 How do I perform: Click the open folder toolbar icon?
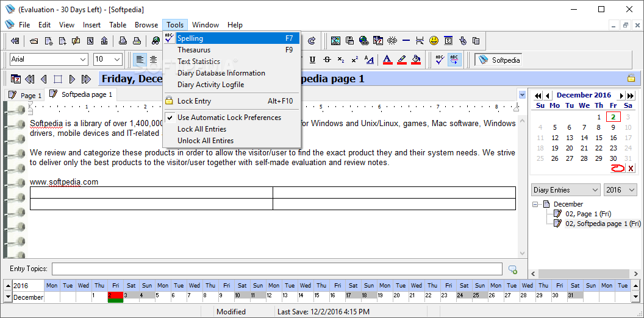34,41
